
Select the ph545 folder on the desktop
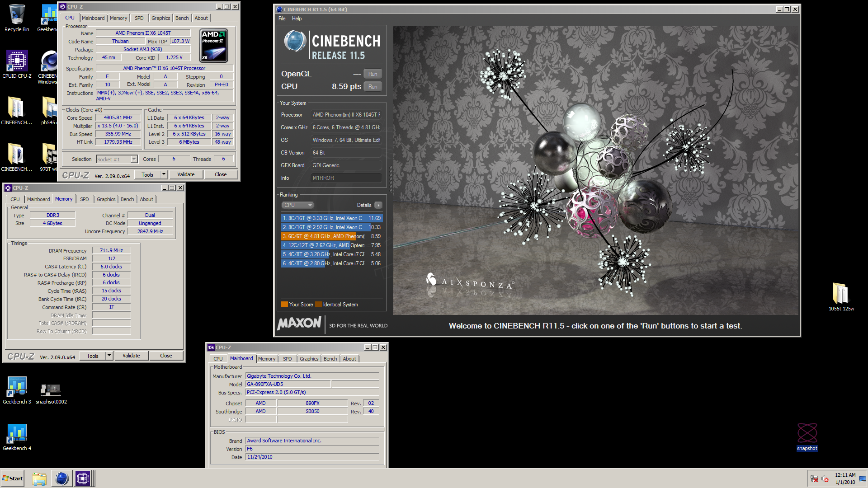(x=49, y=111)
